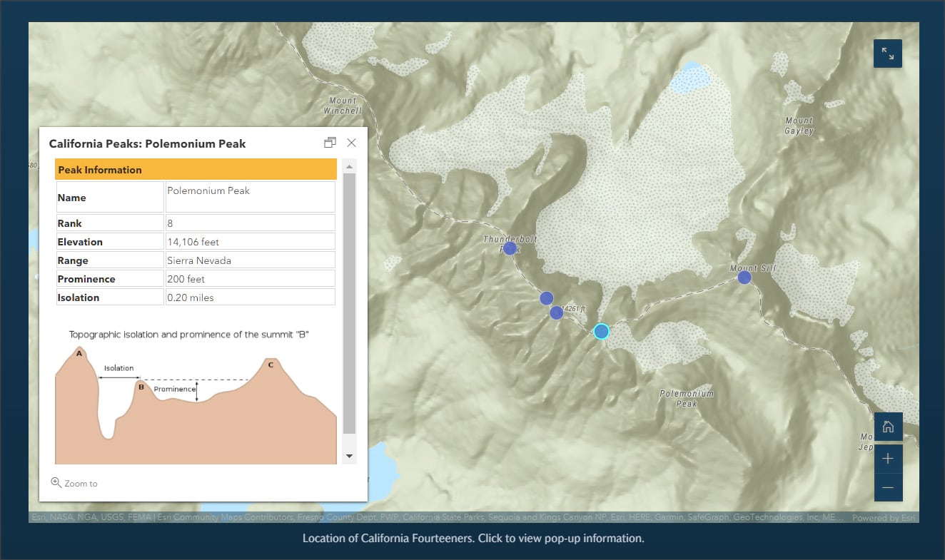Viewport: 945px width, 560px height.
Task: Click the Elevation value 14,106 feet
Action: (x=250, y=242)
